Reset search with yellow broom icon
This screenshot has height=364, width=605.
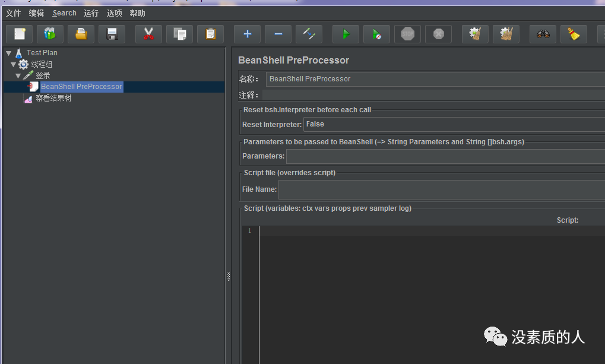pos(574,34)
